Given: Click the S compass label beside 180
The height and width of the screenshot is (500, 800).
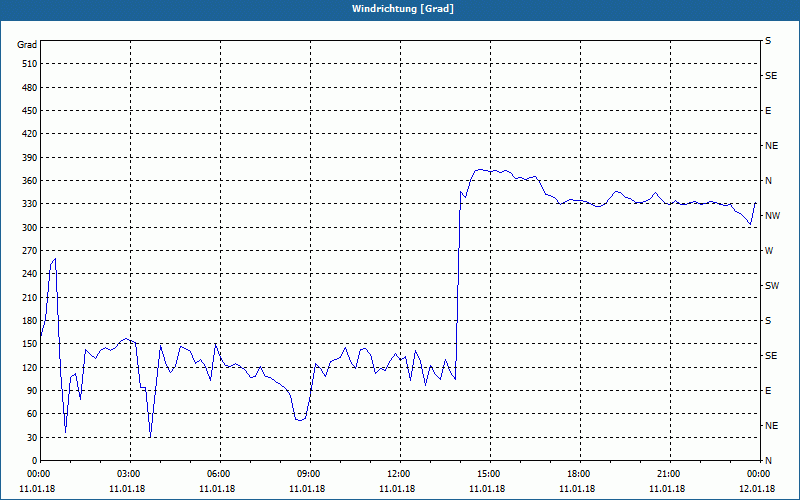Looking at the screenshot, I should [768, 321].
